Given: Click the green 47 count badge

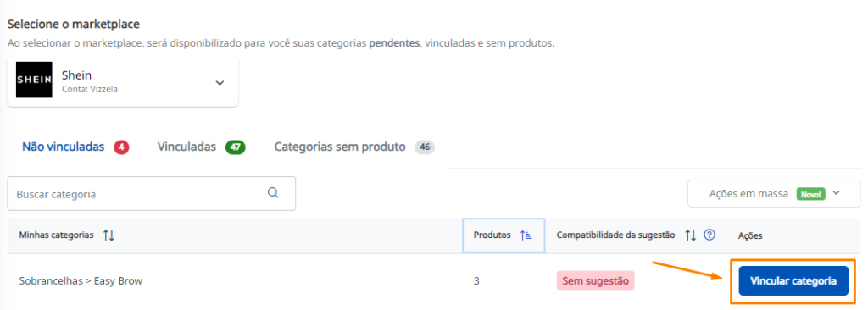Looking at the screenshot, I should 236,147.
